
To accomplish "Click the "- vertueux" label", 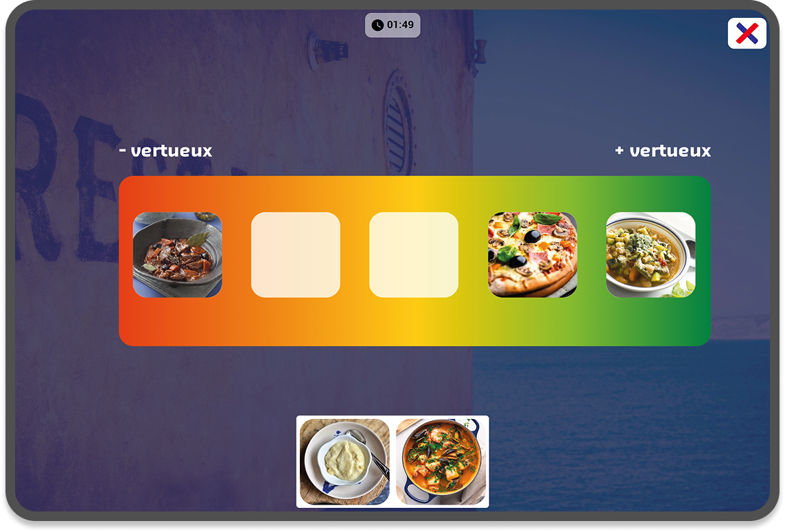I will 165,151.
